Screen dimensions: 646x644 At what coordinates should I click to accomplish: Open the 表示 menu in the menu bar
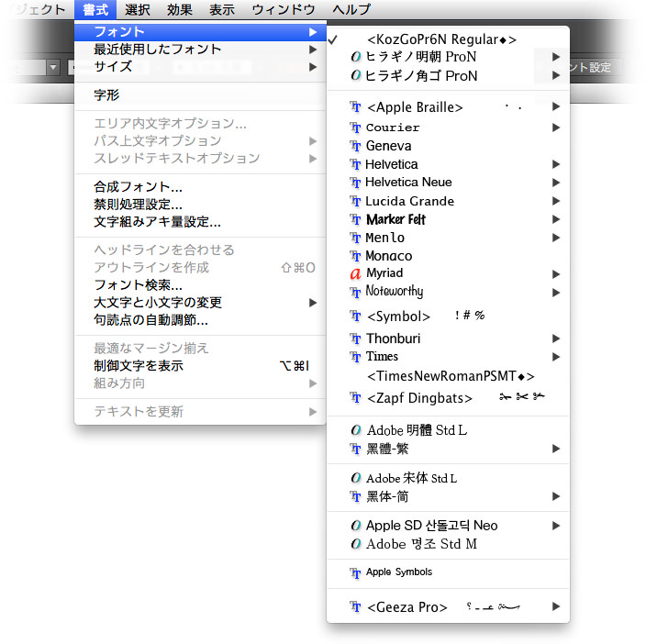222,9
